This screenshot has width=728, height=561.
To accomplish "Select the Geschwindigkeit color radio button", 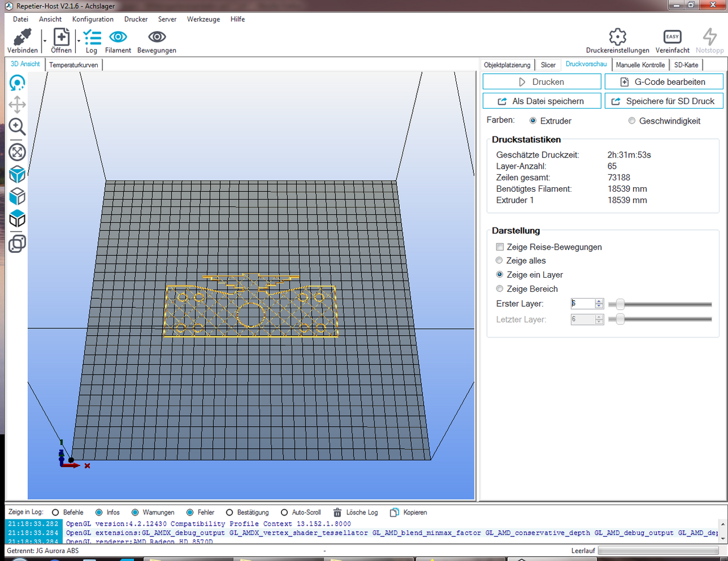I will (632, 121).
